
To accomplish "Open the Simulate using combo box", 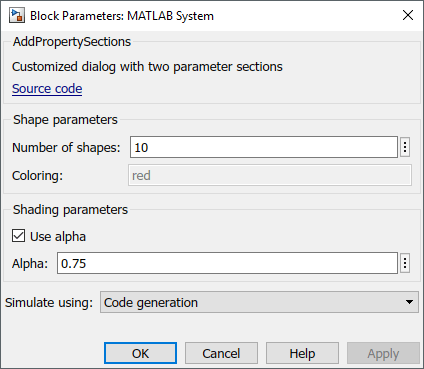I will click(259, 302).
